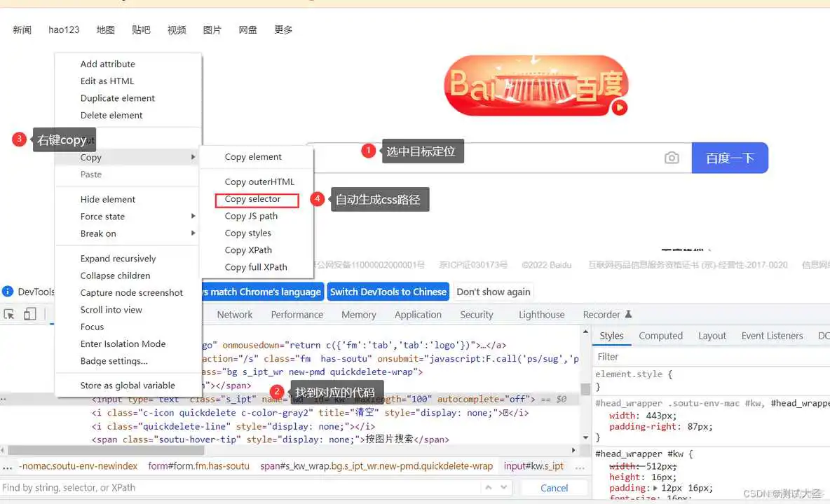Click the Don't show again button

point(493,292)
